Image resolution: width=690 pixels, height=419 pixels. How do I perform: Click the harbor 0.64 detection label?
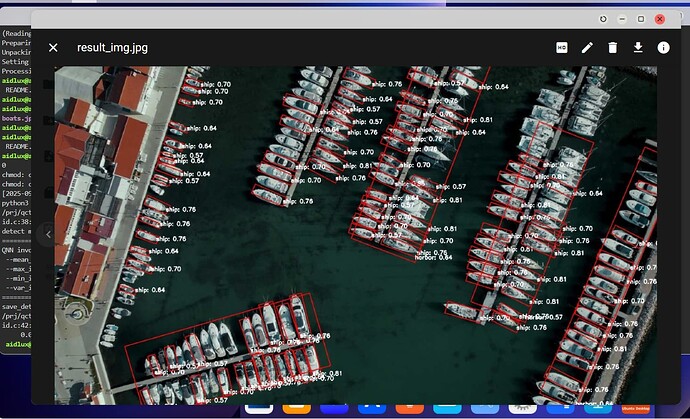coord(433,257)
